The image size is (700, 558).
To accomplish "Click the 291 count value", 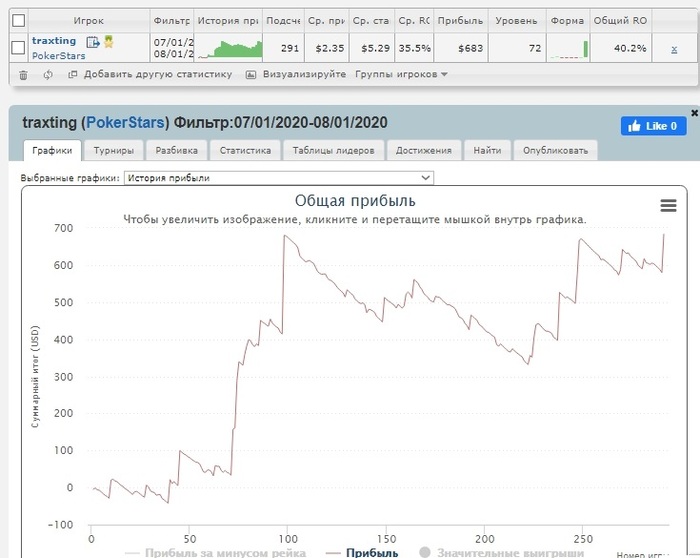I will click(x=290, y=48).
